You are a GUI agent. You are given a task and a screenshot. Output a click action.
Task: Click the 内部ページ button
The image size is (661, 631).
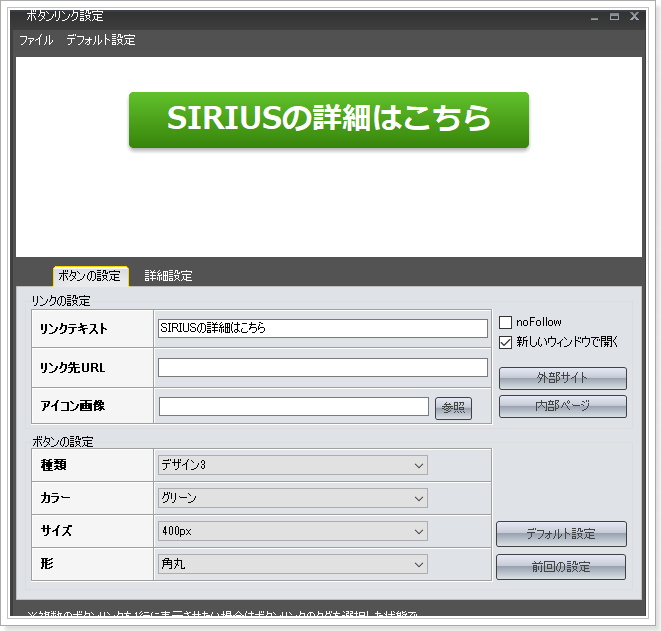(563, 406)
